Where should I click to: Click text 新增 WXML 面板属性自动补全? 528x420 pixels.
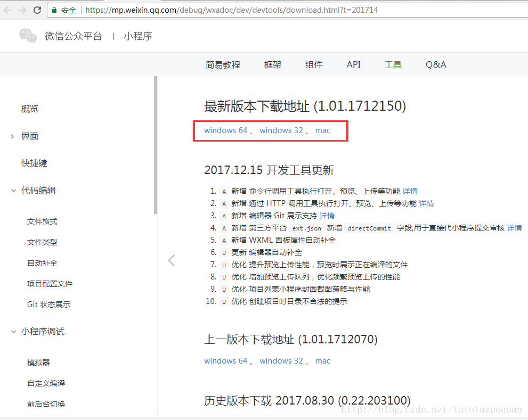tap(283, 240)
